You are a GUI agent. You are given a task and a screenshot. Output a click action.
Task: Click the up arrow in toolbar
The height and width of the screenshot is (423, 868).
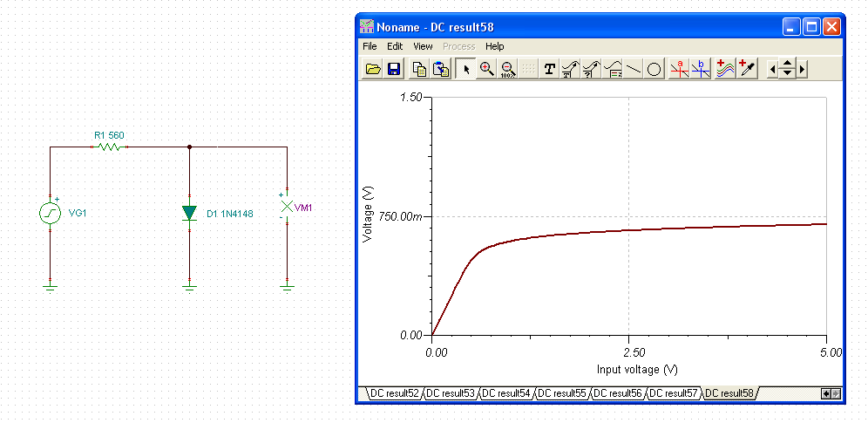(x=787, y=62)
